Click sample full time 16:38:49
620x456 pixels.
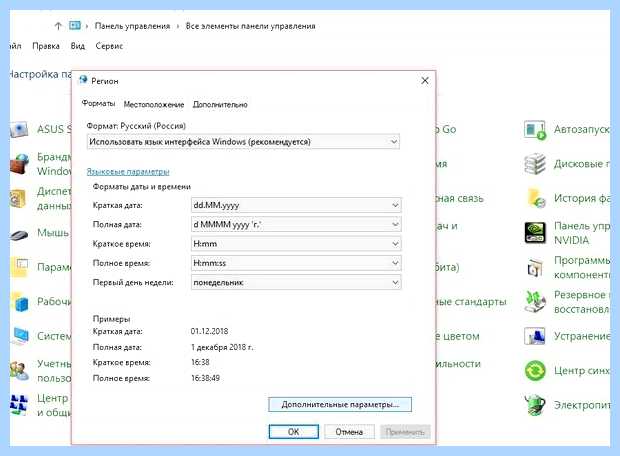point(206,378)
